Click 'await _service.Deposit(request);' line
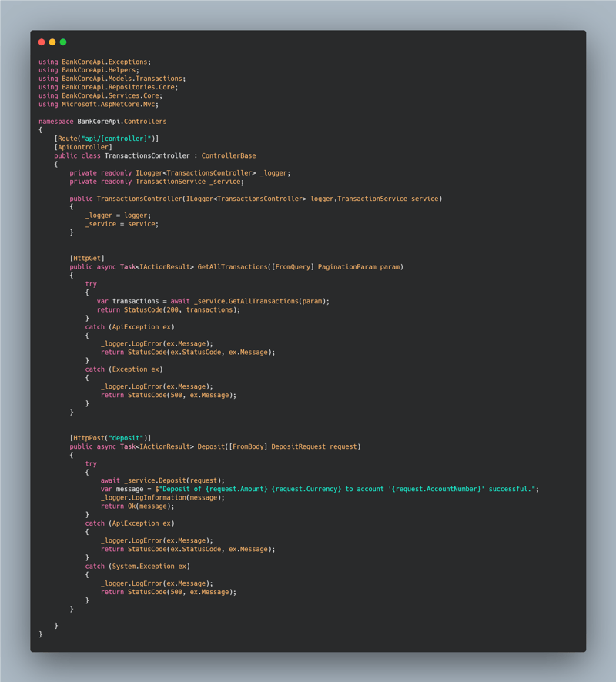616x682 pixels. pyautogui.click(x=162, y=480)
